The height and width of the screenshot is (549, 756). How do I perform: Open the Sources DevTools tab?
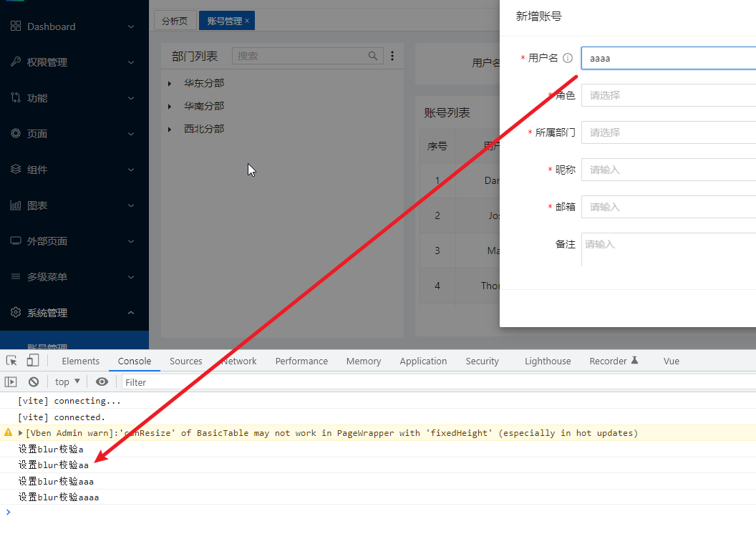(185, 361)
